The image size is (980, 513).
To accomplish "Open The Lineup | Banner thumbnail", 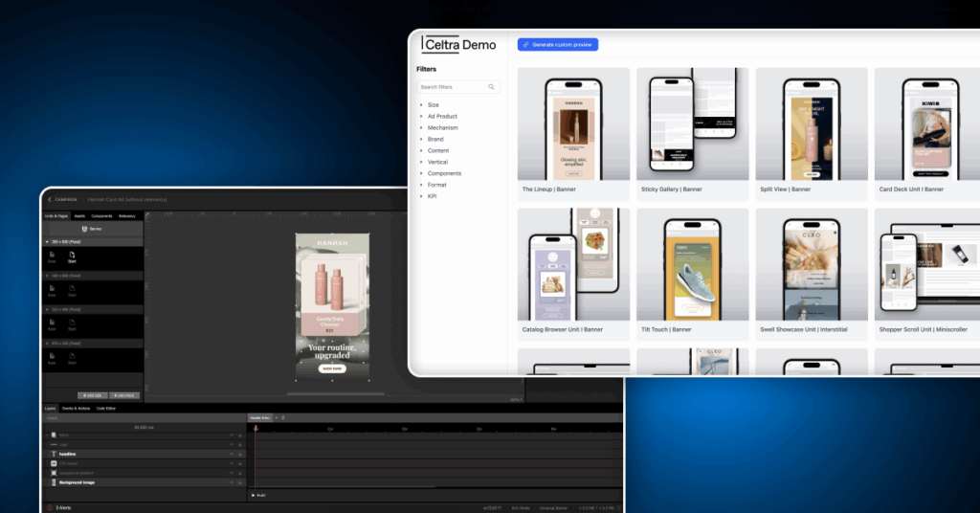I will click(573, 124).
